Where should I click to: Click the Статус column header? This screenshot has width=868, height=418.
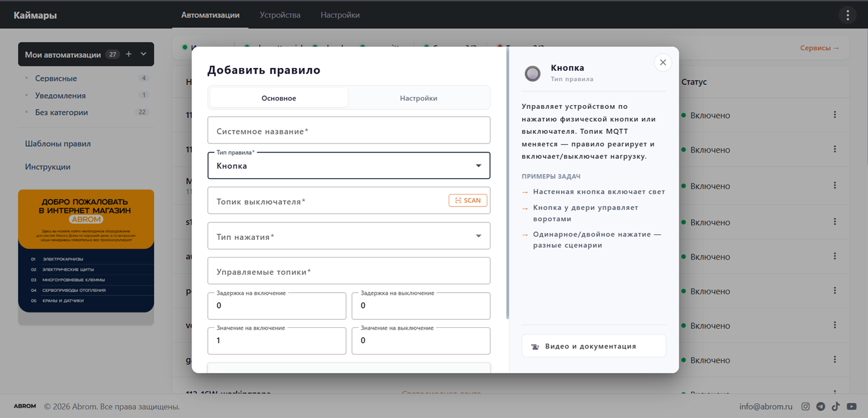click(x=694, y=82)
